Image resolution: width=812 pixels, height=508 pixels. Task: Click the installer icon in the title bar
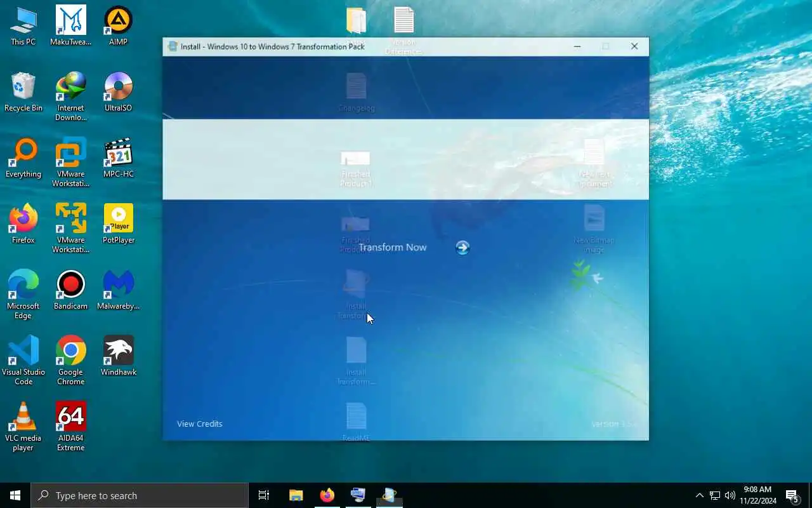[172, 46]
